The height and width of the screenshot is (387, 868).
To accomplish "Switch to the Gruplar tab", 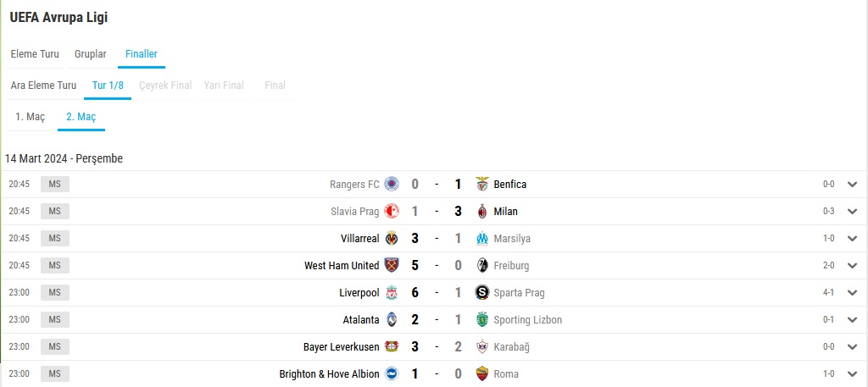I will coord(90,54).
